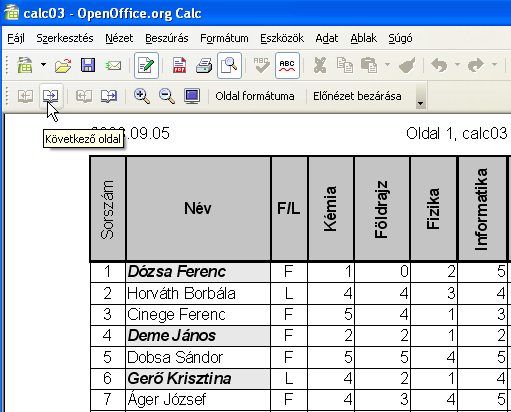
Task: Print the file with printer icon
Action: point(204,65)
